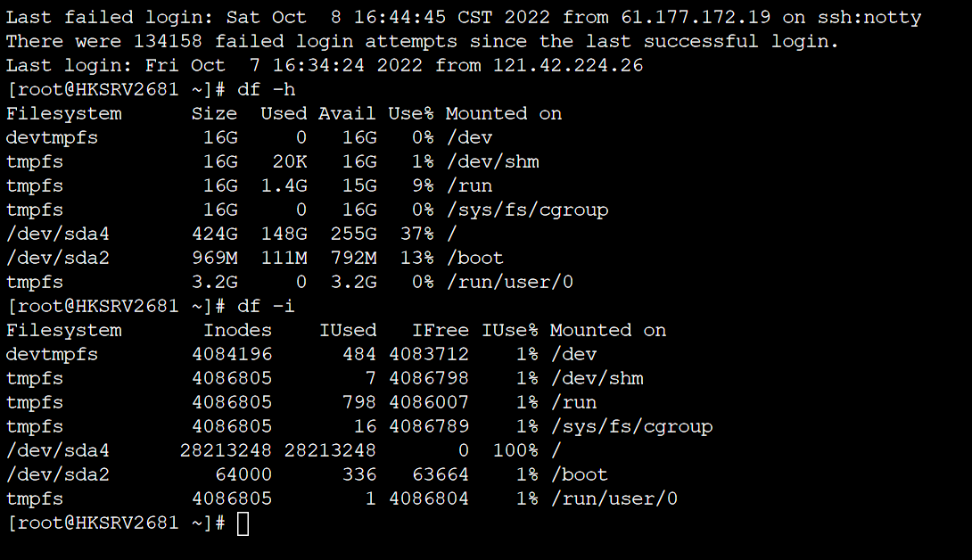Click the 'IFree' column header
This screenshot has width=972, height=560.
point(440,330)
